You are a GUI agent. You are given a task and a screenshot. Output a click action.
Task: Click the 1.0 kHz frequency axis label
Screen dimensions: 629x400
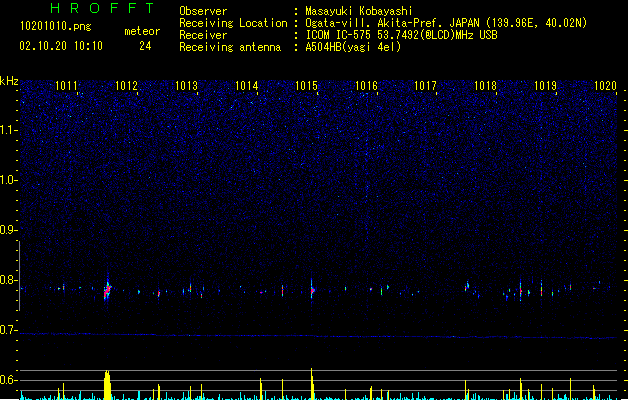tap(8, 180)
